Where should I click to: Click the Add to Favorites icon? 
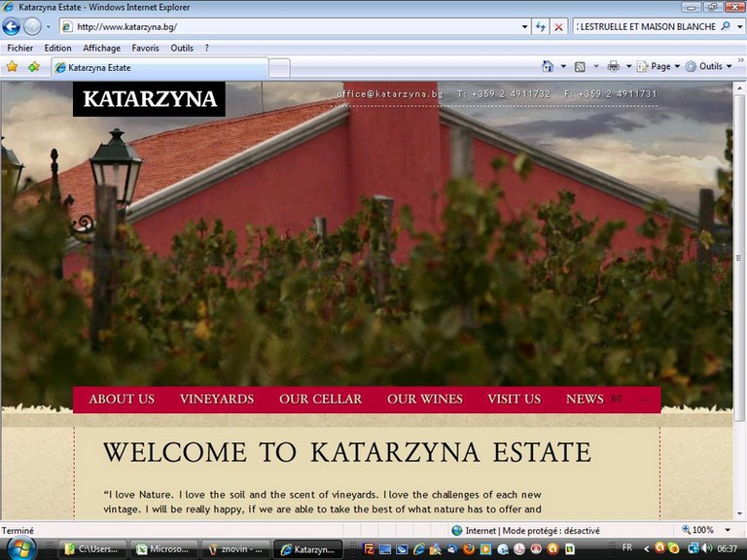34,67
